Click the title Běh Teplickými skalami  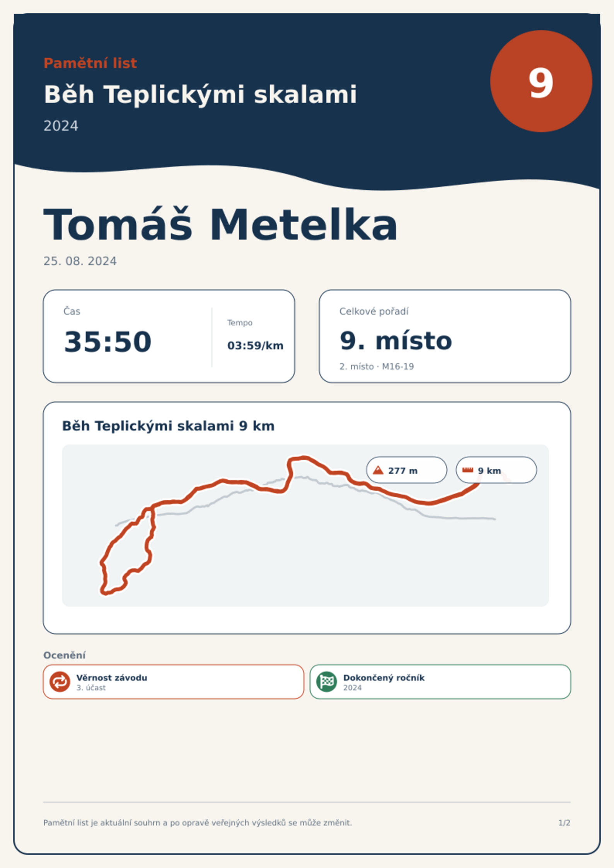click(x=200, y=94)
